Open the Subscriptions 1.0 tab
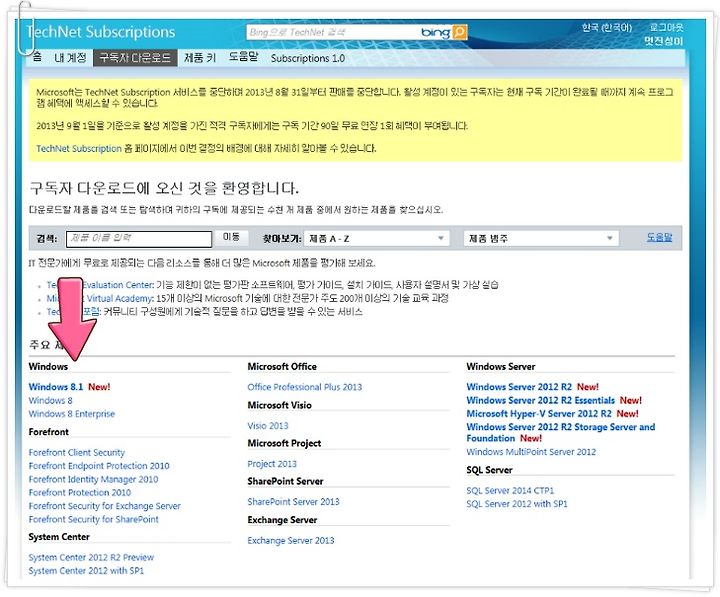The height and width of the screenshot is (597, 720). point(308,58)
